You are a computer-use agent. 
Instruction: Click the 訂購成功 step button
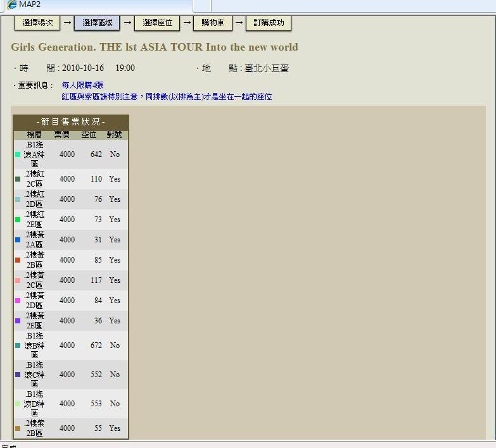(269, 23)
